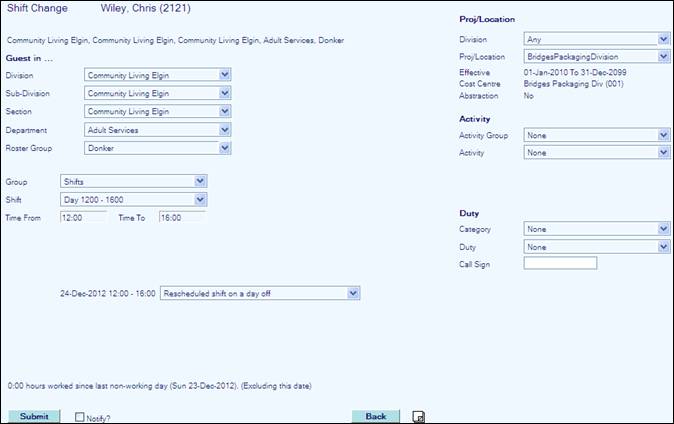Screen dimensions: 674x424
Task: Open the Rescheduled shift reason dropdown
Action: (x=259, y=293)
